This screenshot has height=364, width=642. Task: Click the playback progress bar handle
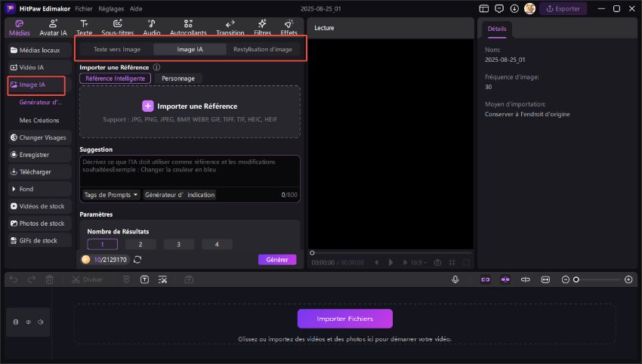click(x=312, y=253)
